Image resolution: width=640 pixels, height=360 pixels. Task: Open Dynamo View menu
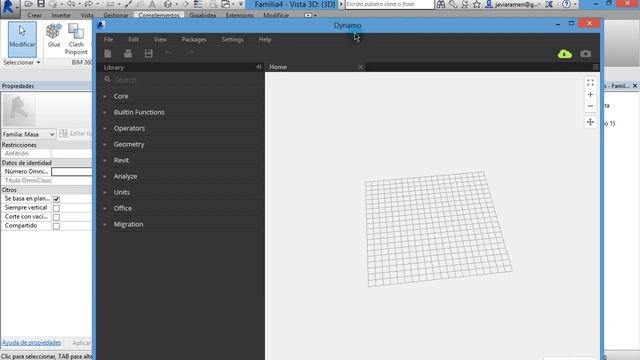160,40
